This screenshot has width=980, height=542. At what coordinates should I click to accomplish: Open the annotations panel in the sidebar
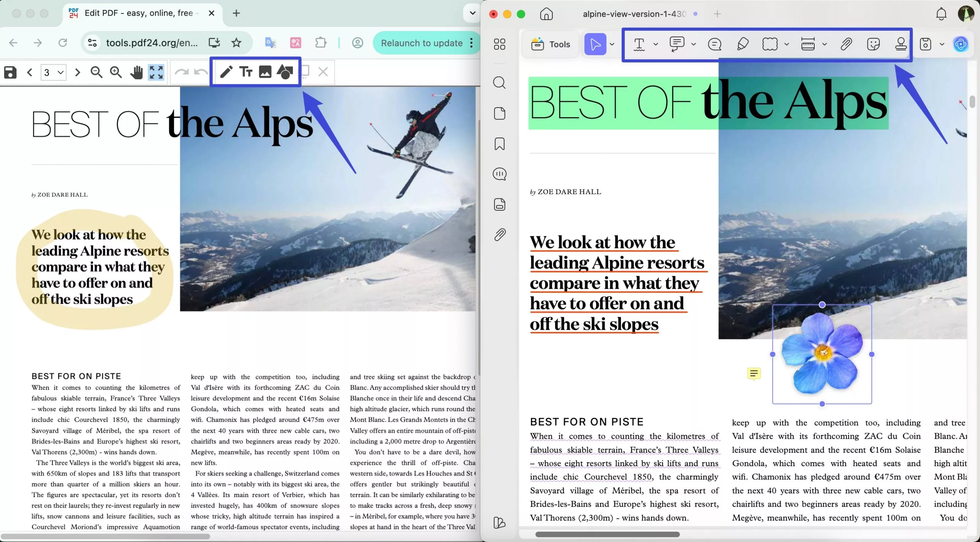499,174
